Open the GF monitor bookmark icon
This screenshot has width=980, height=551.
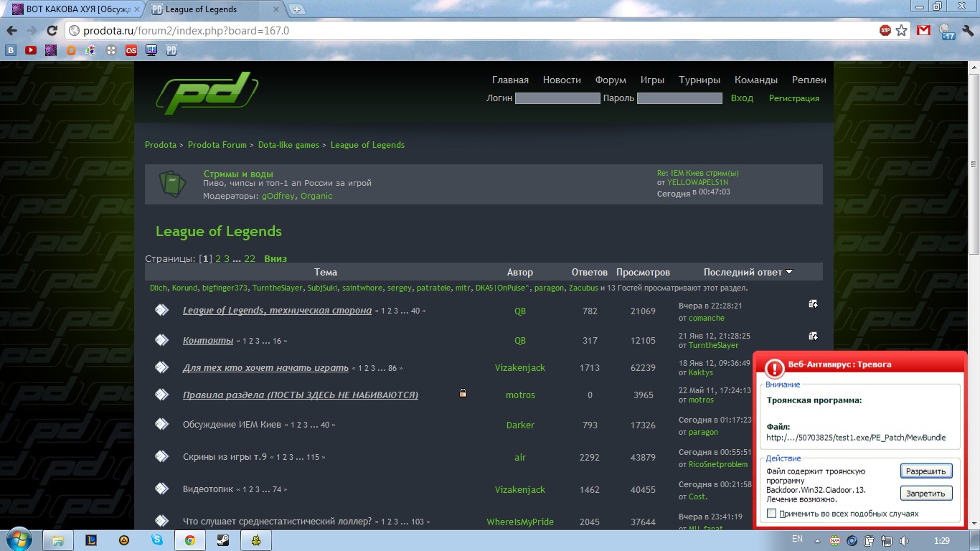coord(151,50)
